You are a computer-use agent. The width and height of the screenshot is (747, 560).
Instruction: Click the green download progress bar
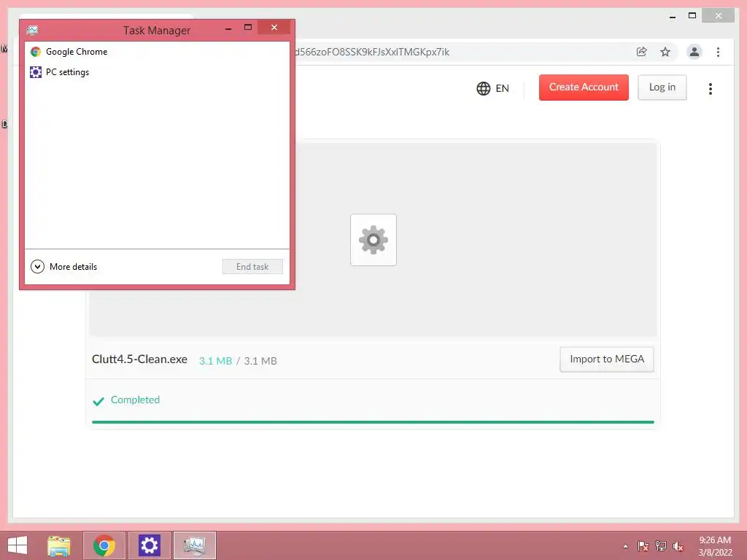point(373,422)
